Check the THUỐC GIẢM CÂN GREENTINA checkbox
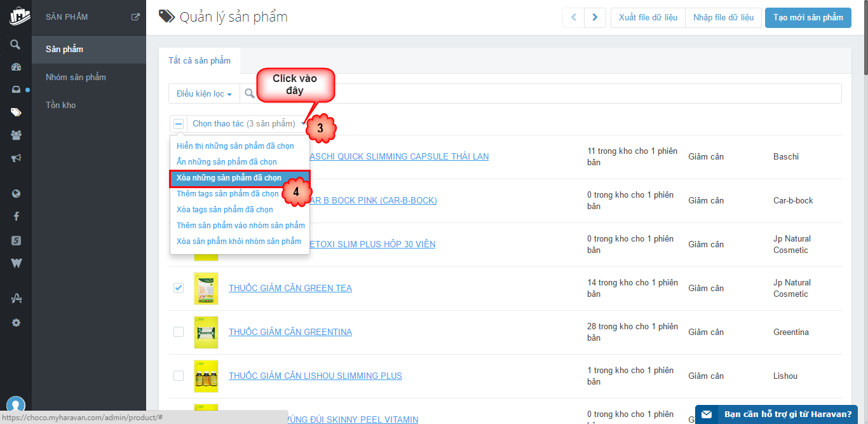The width and height of the screenshot is (868, 424). pos(179,332)
